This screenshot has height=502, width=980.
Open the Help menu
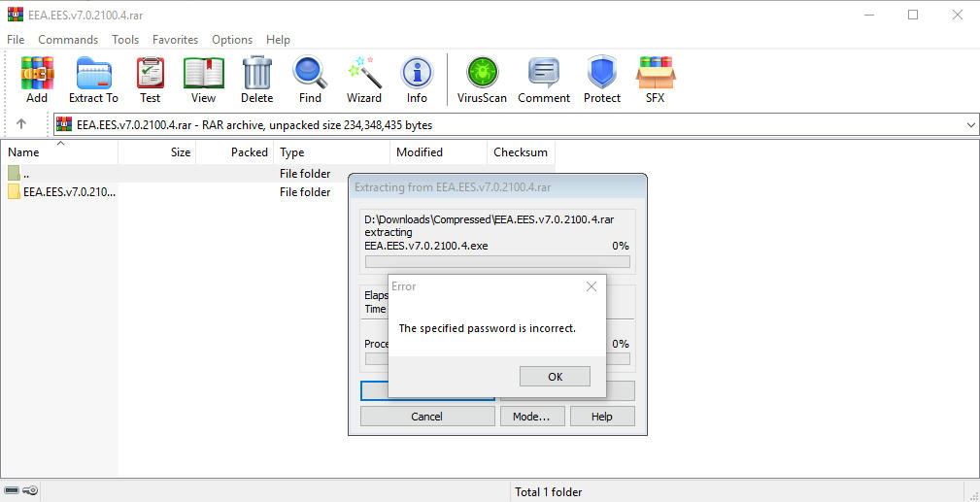[278, 40]
